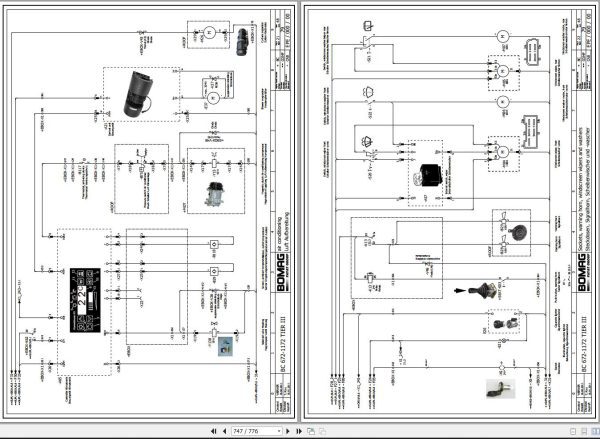Go to the first page
The height and width of the screenshot is (439, 600).
(x=214, y=431)
